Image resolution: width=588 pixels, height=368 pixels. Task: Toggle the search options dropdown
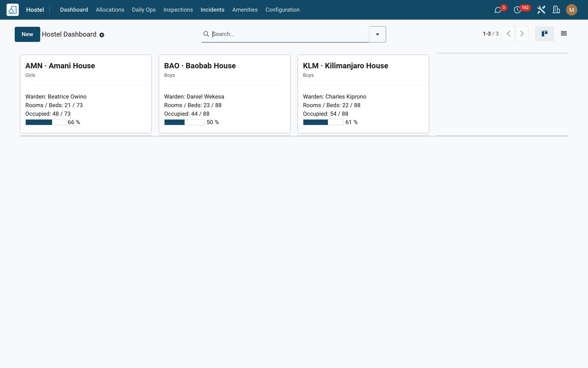(377, 34)
